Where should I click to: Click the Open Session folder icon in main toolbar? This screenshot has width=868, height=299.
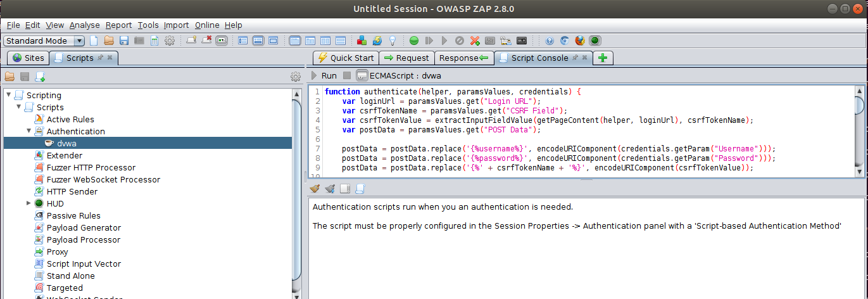pos(109,41)
